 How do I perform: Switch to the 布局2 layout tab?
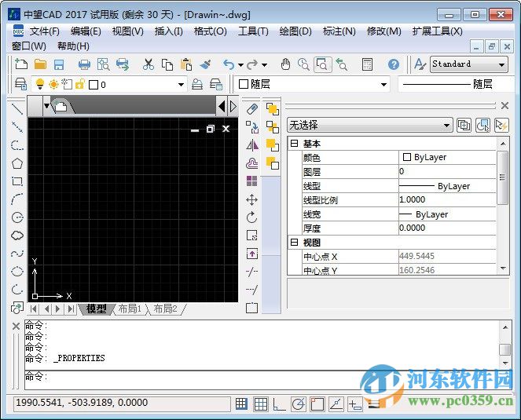pyautogui.click(x=166, y=309)
